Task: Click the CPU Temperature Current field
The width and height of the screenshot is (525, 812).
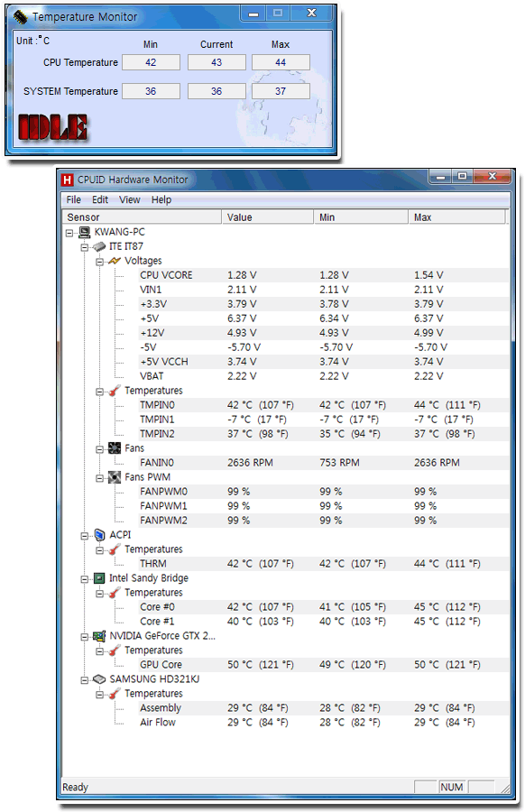Action: point(216,62)
